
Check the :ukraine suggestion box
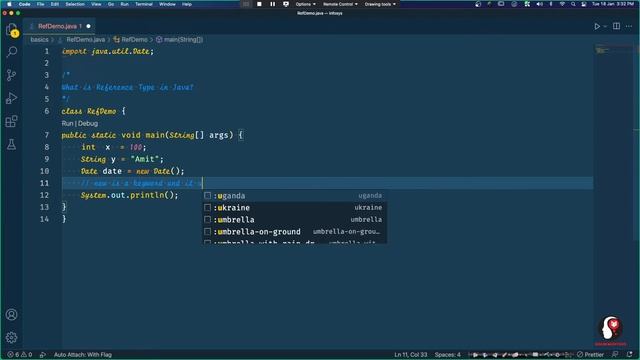click(207, 207)
